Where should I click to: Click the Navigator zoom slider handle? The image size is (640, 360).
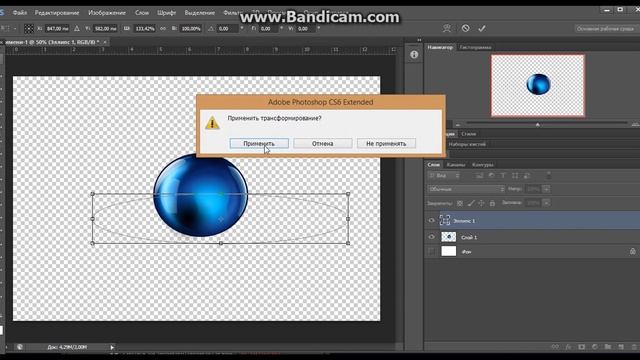538,124
